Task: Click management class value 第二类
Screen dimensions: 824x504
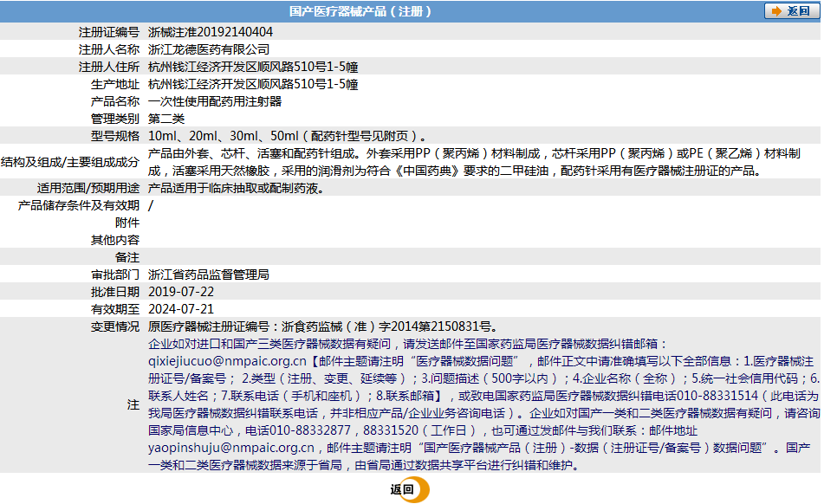Action: (166, 119)
